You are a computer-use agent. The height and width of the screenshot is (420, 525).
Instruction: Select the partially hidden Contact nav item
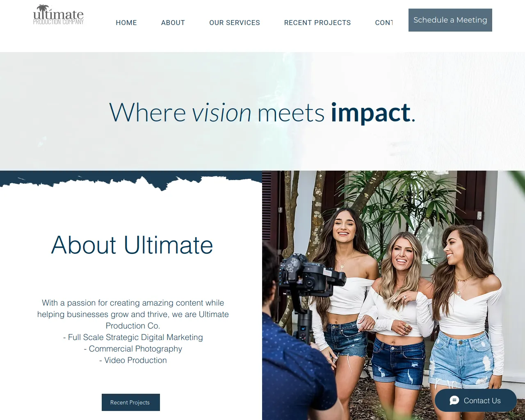[384, 23]
